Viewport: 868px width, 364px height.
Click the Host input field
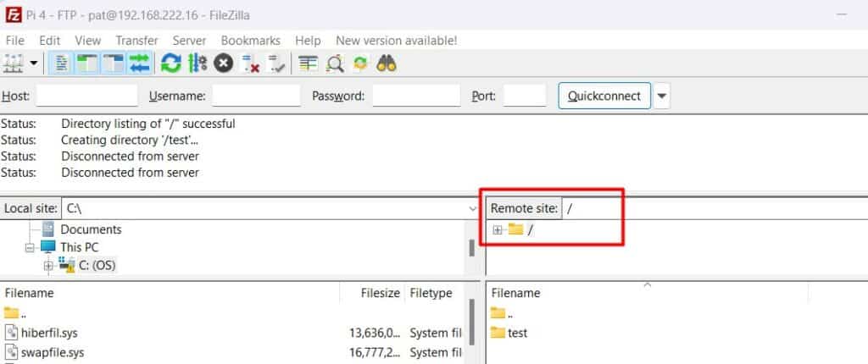87,96
